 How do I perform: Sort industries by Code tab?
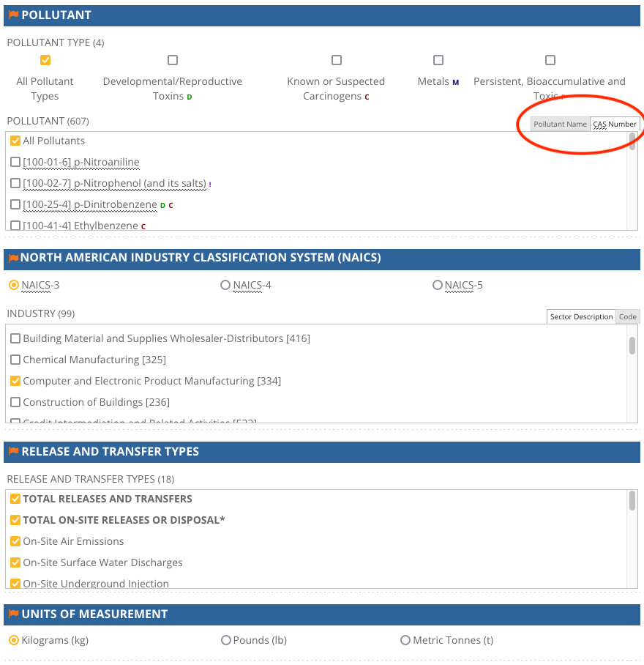(628, 317)
